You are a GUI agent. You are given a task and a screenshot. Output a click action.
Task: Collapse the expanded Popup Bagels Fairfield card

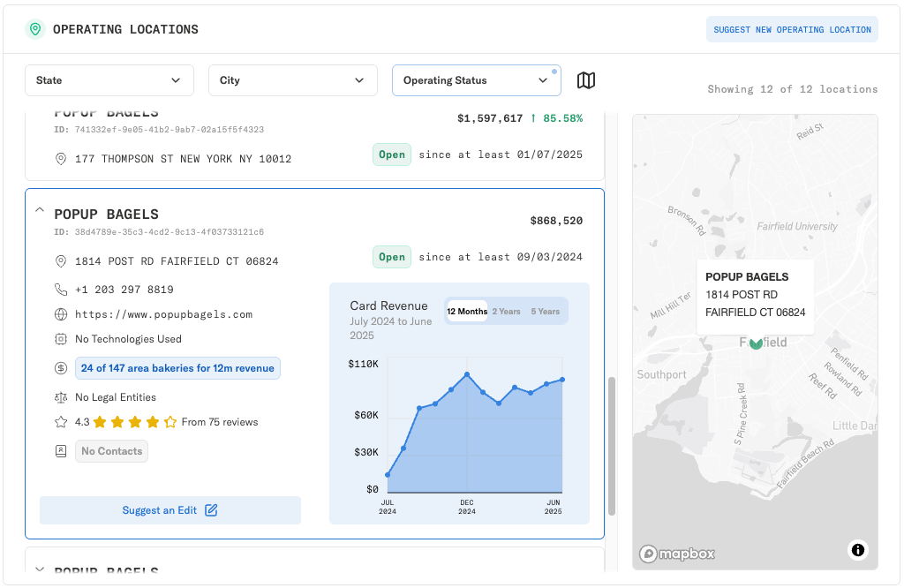(40, 210)
